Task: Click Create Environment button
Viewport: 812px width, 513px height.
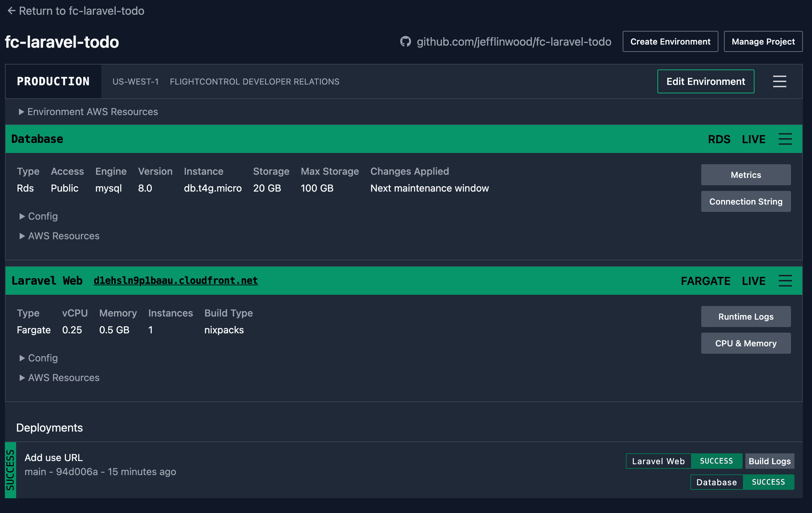Action: (670, 41)
